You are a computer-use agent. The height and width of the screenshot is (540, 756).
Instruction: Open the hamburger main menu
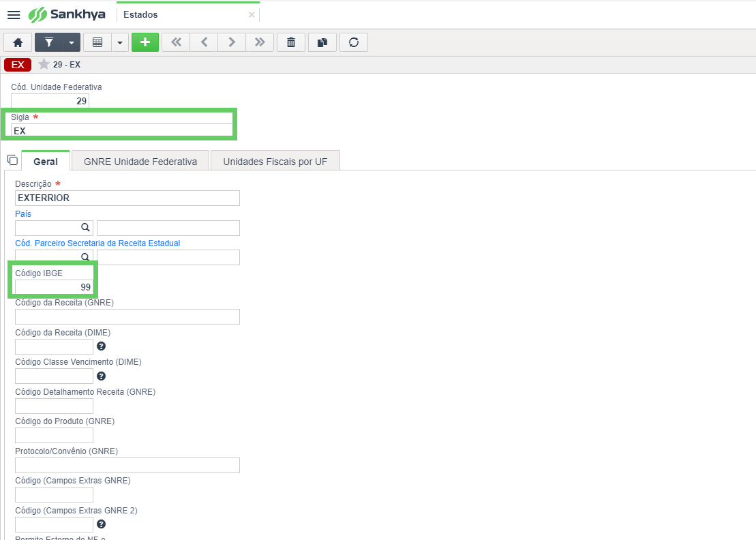click(x=14, y=15)
